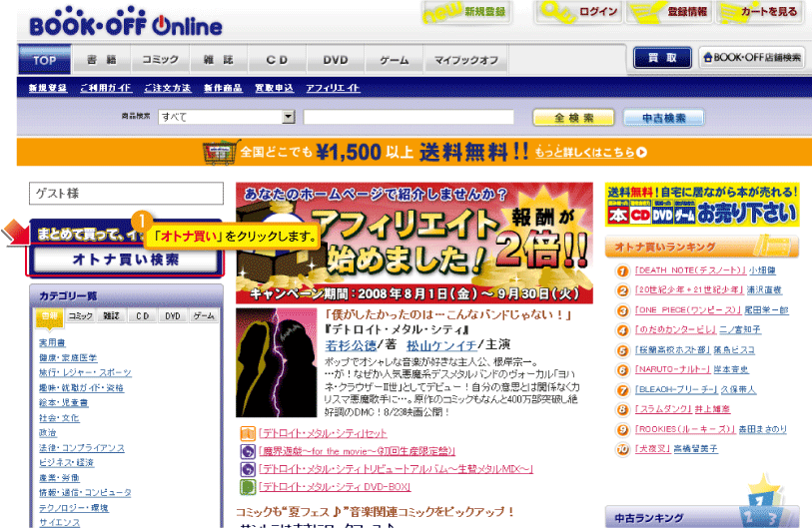Click the 新作商品 link

(x=223, y=88)
